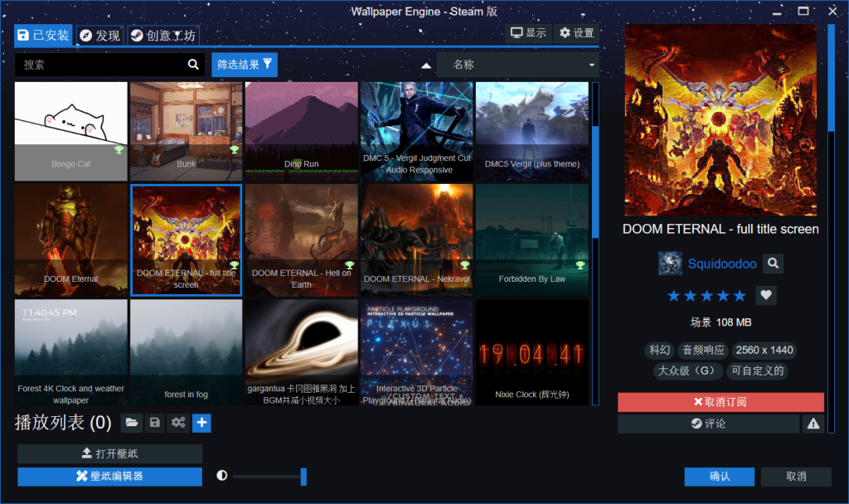Open the 显示 display options
Viewport: 849px width, 504px height.
click(528, 33)
